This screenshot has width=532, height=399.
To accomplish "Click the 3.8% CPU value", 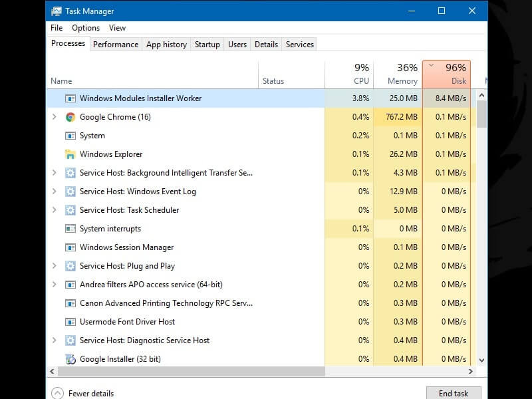I will pos(360,98).
